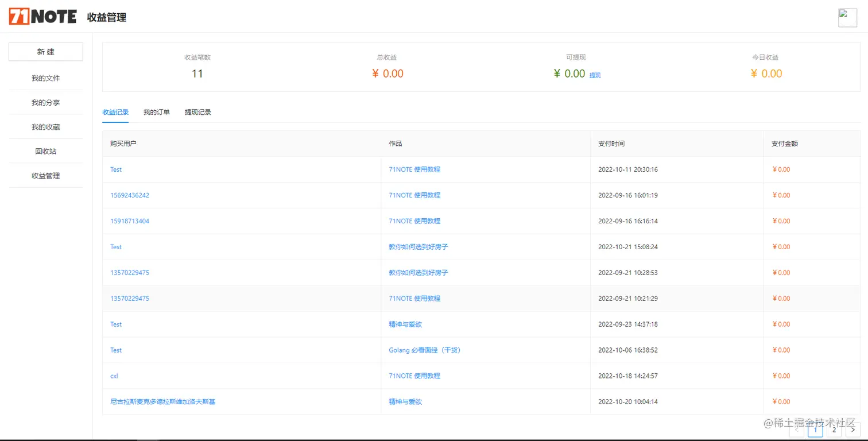Screen dimensions: 868x441
Task: Open 教你如何选到好房子 in the 10:28:53 row
Action: tap(418, 273)
